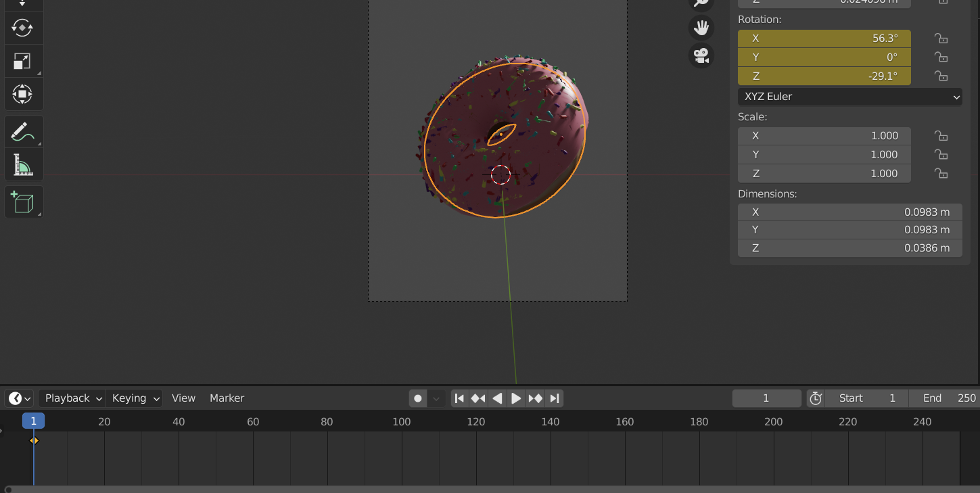Click the Rotation Y value field
This screenshot has width=980, height=493.
click(824, 57)
